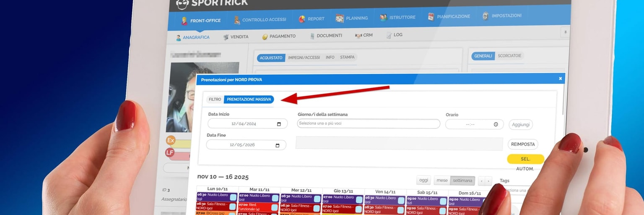Open the Report pie chart icon
The width and height of the screenshot is (644, 215).
(302, 19)
